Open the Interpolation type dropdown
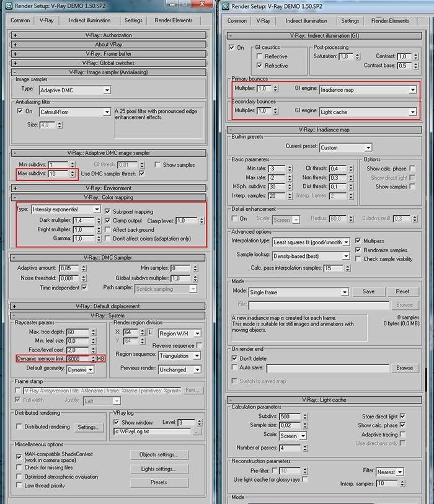This screenshot has width=434, height=504. (311, 242)
